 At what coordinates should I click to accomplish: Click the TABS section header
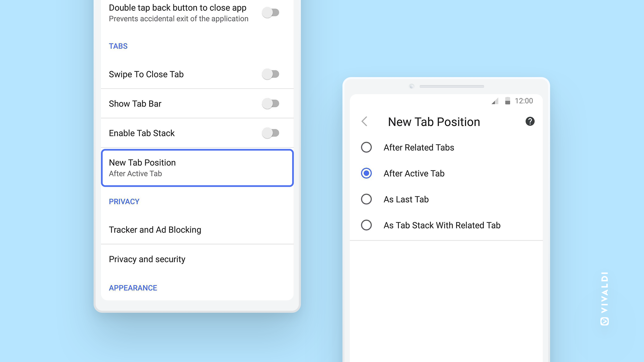118,46
